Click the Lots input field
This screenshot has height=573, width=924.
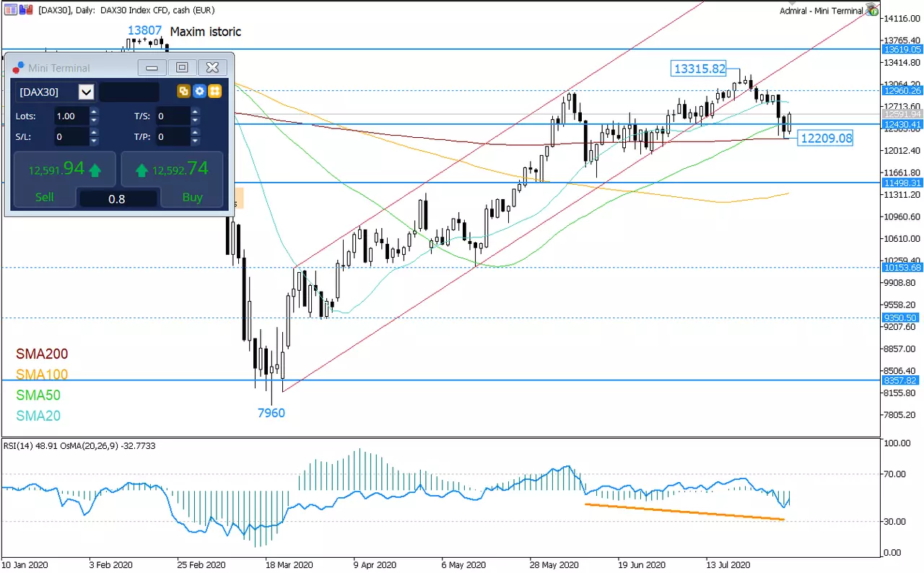pos(71,116)
